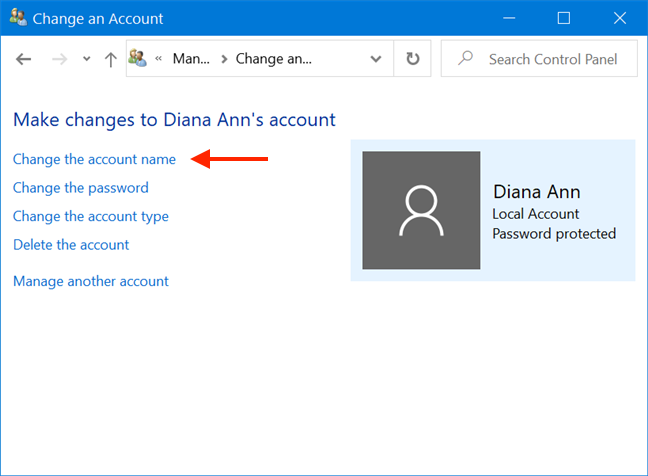Click 'Delete the account' link

[71, 245]
